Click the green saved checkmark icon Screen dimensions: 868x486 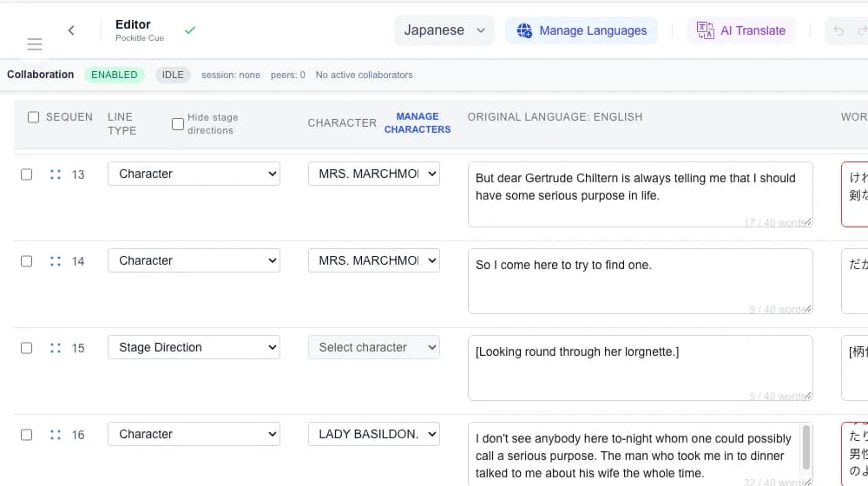click(x=190, y=30)
